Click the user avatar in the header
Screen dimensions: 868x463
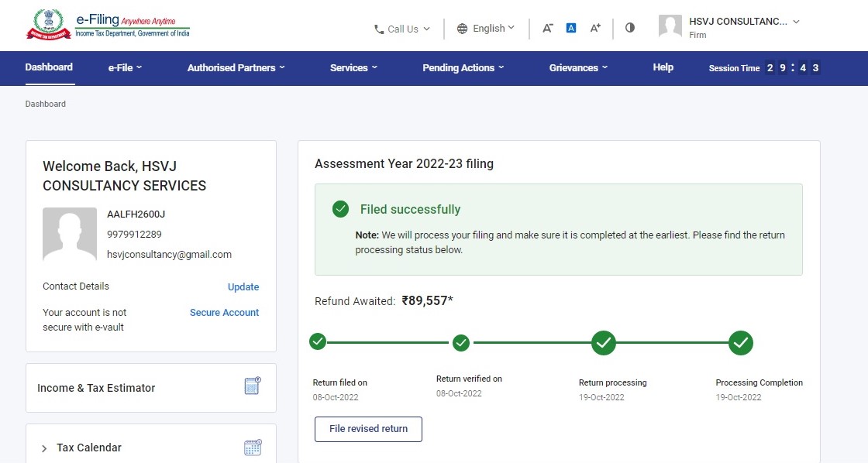(x=670, y=26)
